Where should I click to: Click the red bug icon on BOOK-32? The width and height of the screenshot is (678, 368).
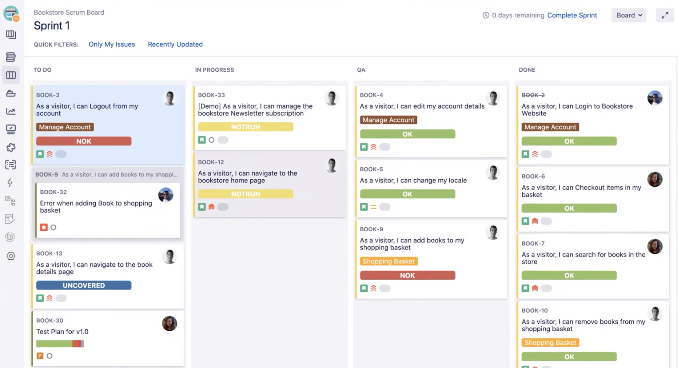point(44,227)
